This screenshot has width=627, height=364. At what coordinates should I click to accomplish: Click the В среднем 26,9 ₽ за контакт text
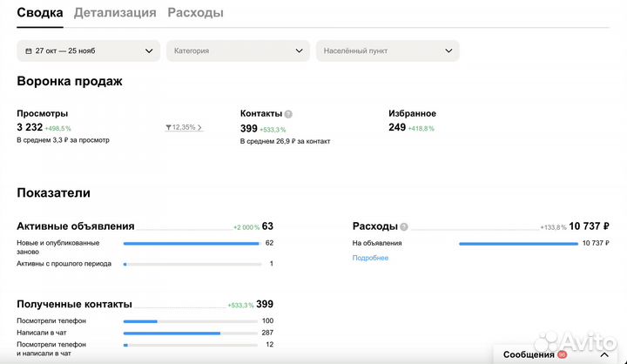tap(285, 141)
